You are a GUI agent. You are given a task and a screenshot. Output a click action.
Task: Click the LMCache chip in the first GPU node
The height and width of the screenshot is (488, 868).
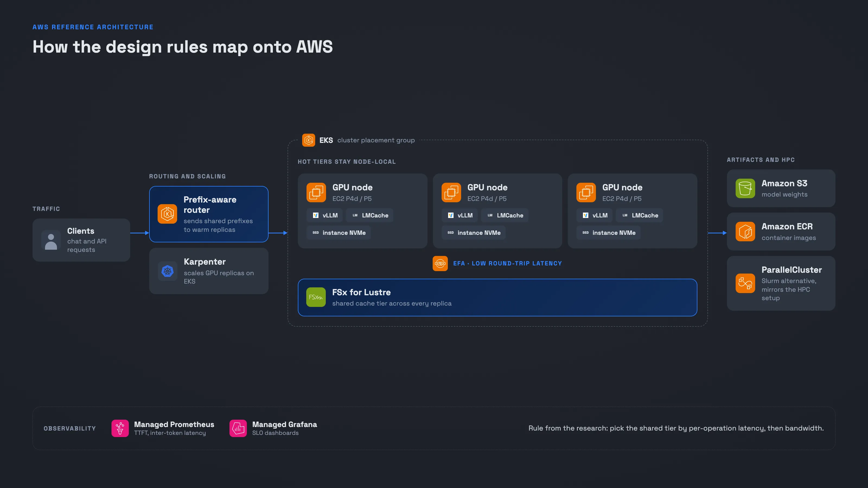370,215
